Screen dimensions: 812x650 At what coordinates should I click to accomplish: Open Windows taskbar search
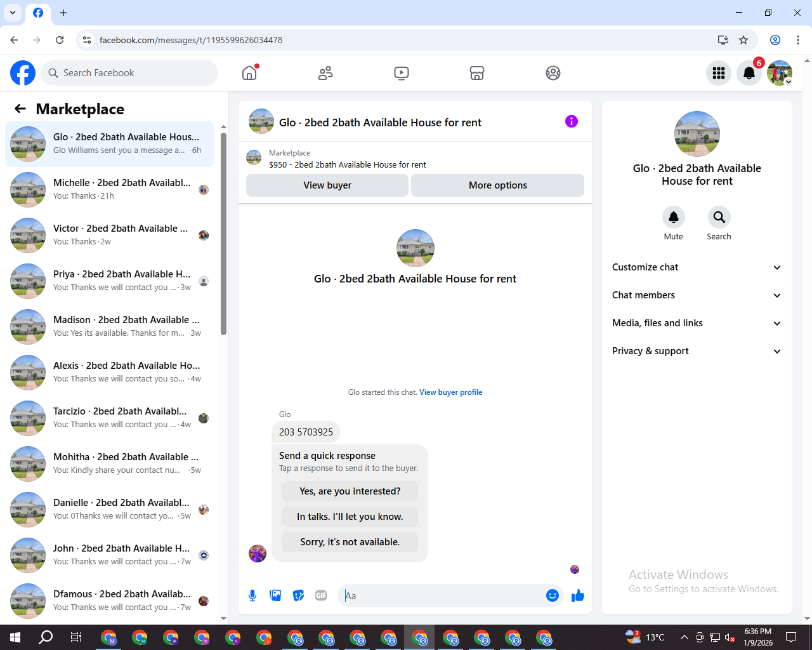coord(46,637)
